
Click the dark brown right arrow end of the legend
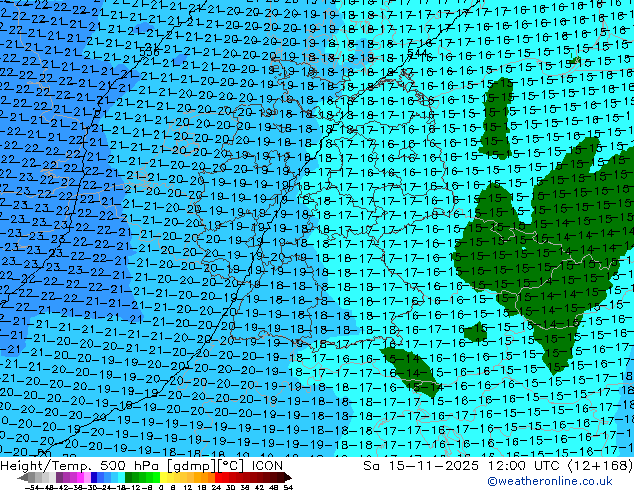(288, 477)
